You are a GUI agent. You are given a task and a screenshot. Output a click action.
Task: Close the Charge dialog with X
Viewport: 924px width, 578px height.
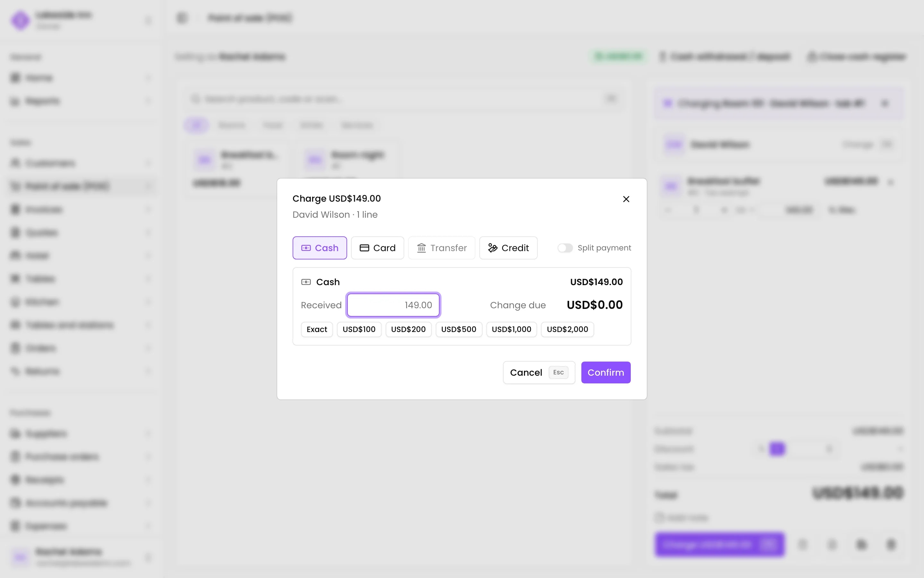click(x=626, y=199)
